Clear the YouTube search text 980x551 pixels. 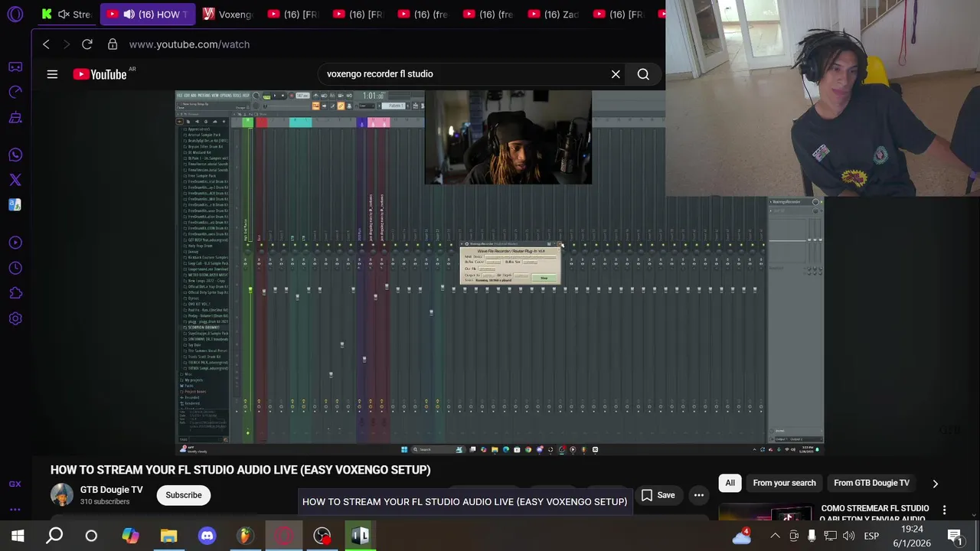(x=616, y=74)
